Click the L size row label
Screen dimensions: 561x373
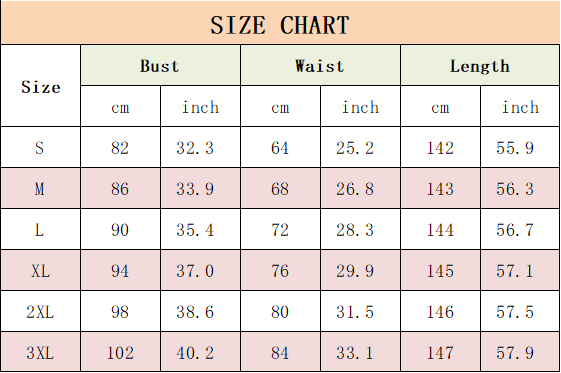point(40,229)
